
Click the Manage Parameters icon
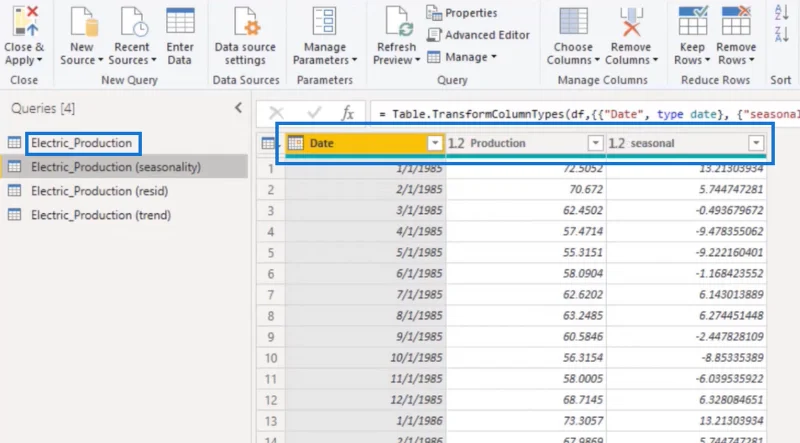coord(324,21)
